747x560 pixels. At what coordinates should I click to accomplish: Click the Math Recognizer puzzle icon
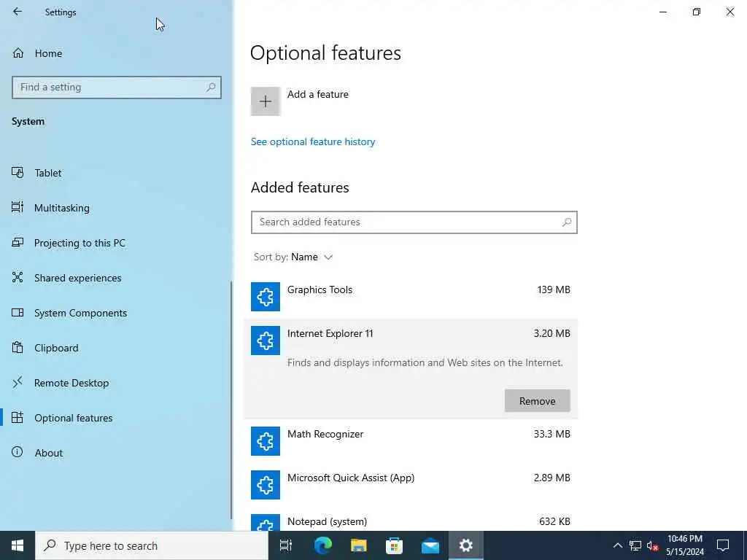[x=266, y=441]
